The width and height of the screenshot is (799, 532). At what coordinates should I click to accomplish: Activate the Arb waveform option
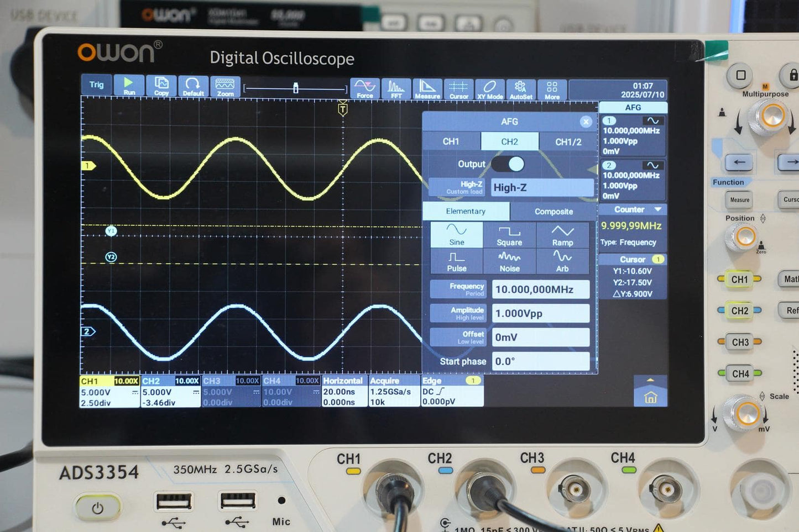pos(562,261)
